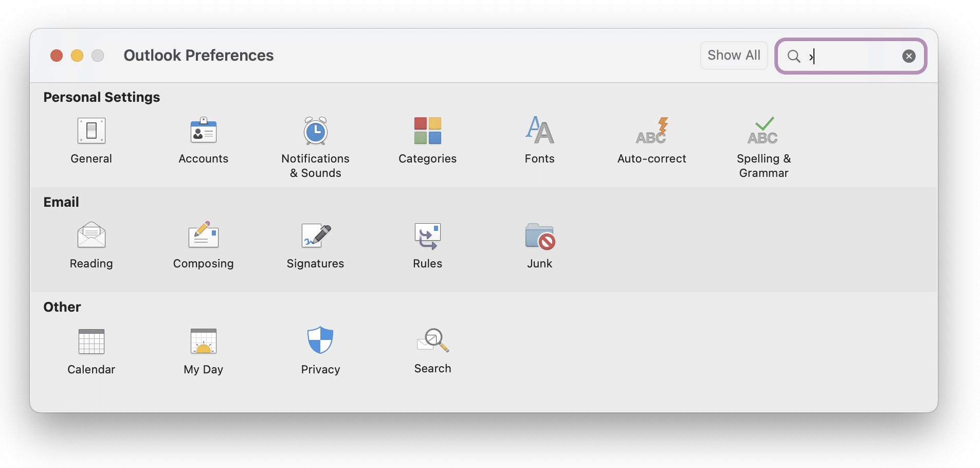Click the magnifier icon in search field

(x=794, y=56)
